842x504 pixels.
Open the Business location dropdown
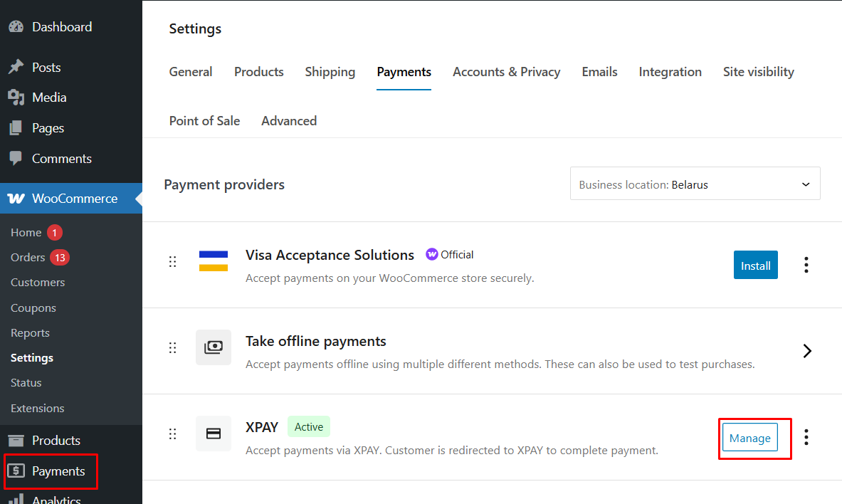[695, 184]
